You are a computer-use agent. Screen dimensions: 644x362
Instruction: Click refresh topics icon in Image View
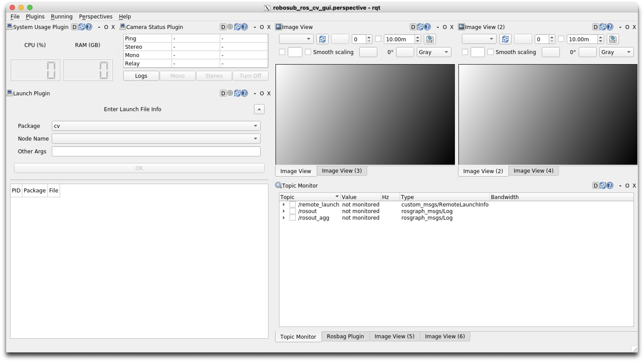(322, 39)
